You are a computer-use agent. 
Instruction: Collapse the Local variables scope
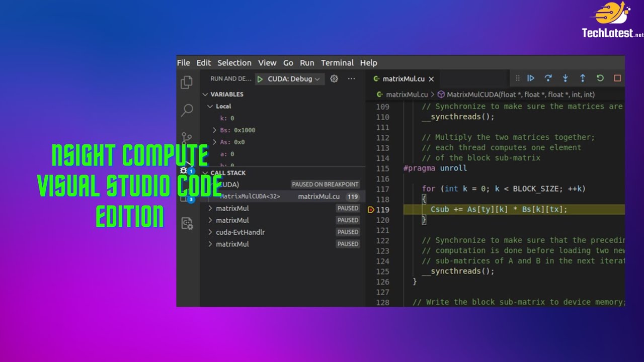[x=210, y=106]
